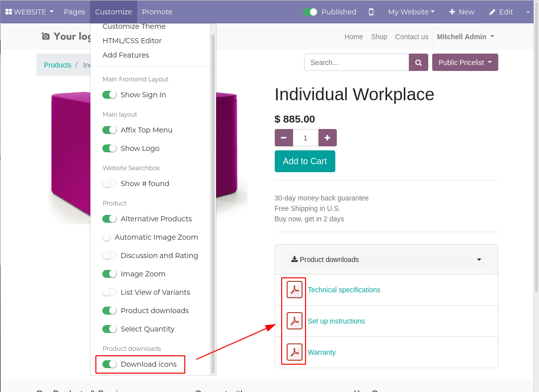
Task: Disable the Download icons switch
Action: tap(110, 364)
